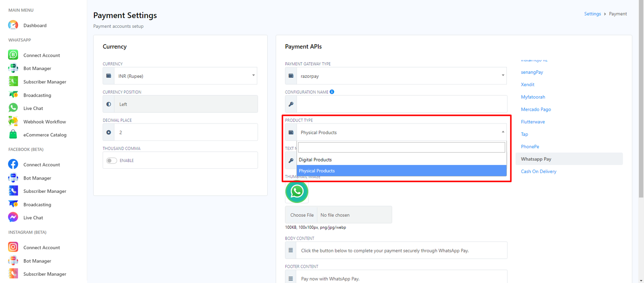Click the Settings breadcrumb link

(x=592, y=14)
